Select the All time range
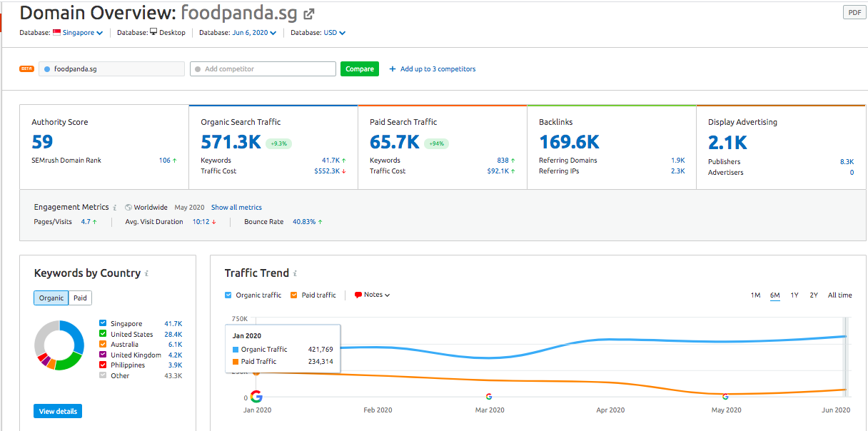 pos(840,295)
